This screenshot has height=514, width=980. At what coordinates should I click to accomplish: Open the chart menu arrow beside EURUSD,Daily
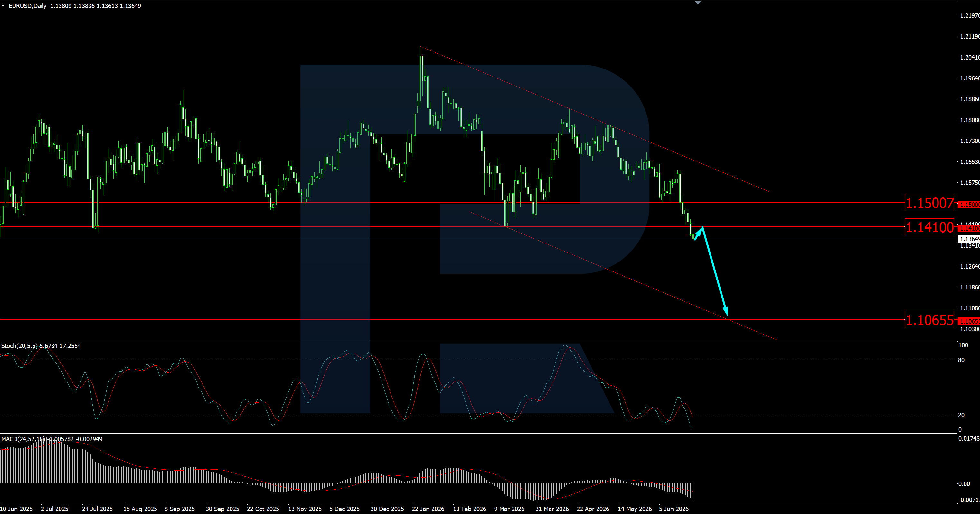click(4, 6)
